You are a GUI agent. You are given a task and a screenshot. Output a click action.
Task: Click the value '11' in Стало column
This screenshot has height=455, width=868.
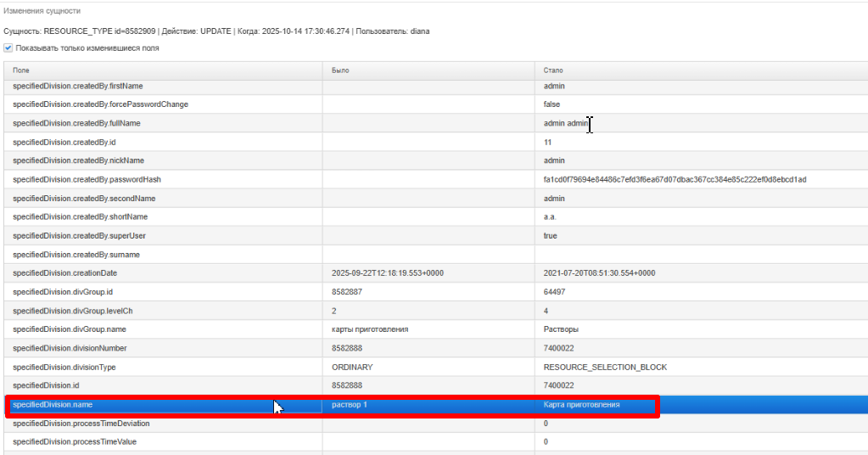[547, 143]
